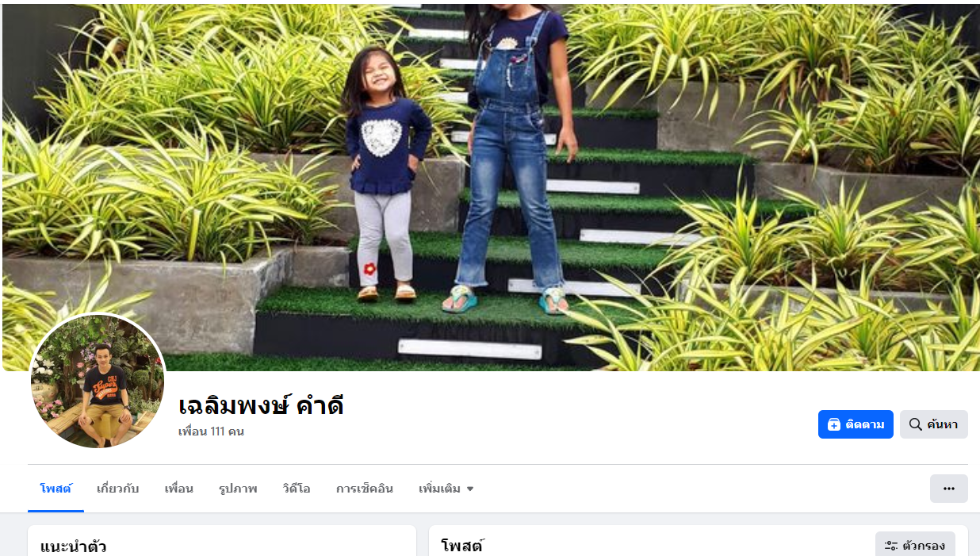The height and width of the screenshot is (556, 980).
Task: Go to the รูปภาพ tab
Action: 238,489
